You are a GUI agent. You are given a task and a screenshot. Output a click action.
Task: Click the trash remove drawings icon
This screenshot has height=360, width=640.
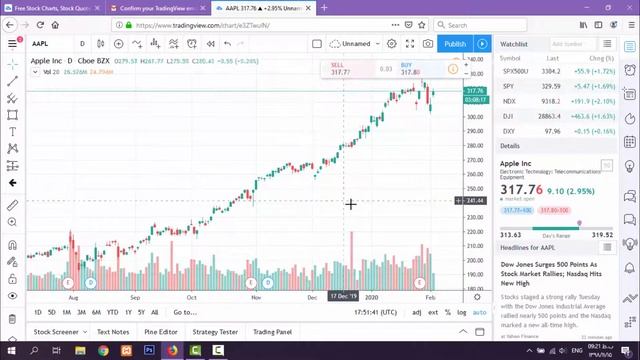[x=12, y=319]
